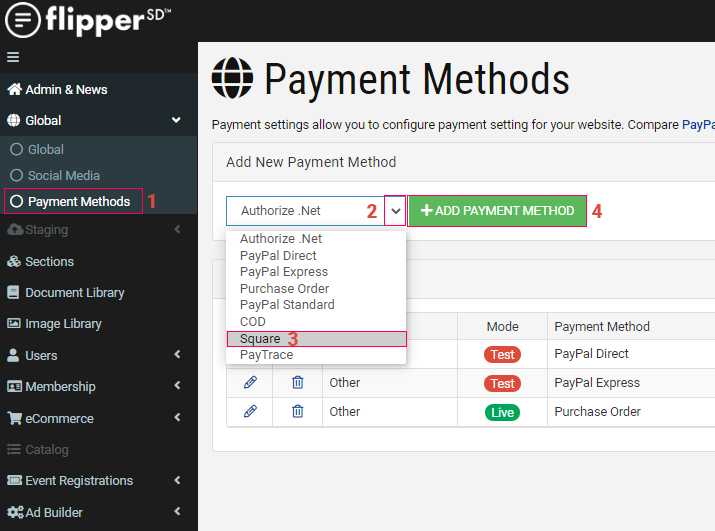The height and width of the screenshot is (531, 715).
Task: Toggle the hamburger sidebar menu icon
Action: point(13,57)
